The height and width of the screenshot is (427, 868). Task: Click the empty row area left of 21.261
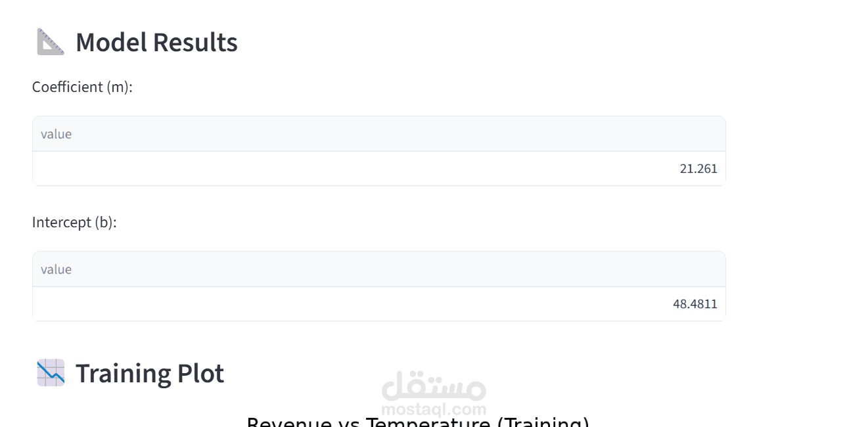pyautogui.click(x=355, y=169)
